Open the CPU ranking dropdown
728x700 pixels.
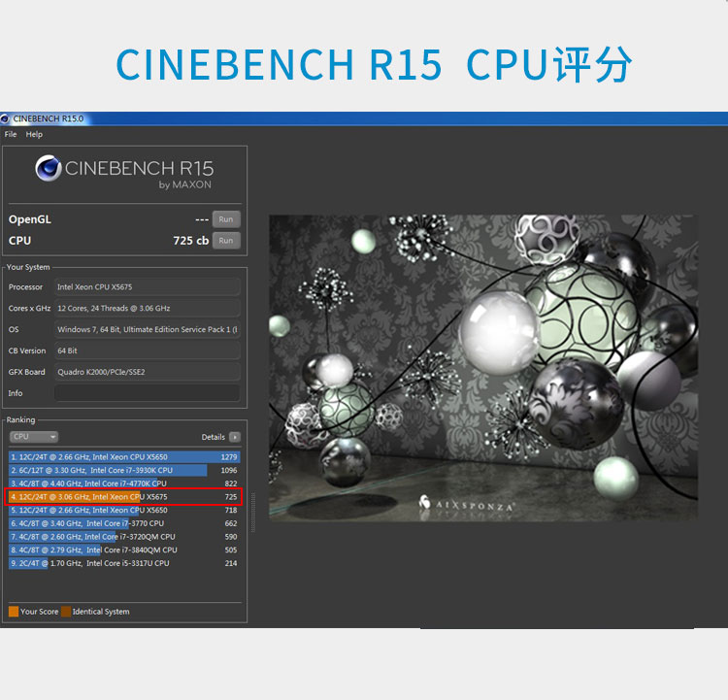[x=34, y=437]
